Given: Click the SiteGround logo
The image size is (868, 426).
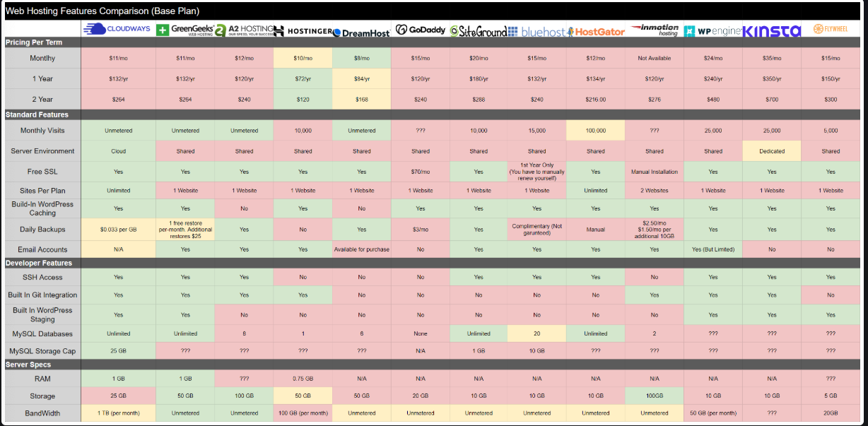Looking at the screenshot, I should click(x=479, y=32).
